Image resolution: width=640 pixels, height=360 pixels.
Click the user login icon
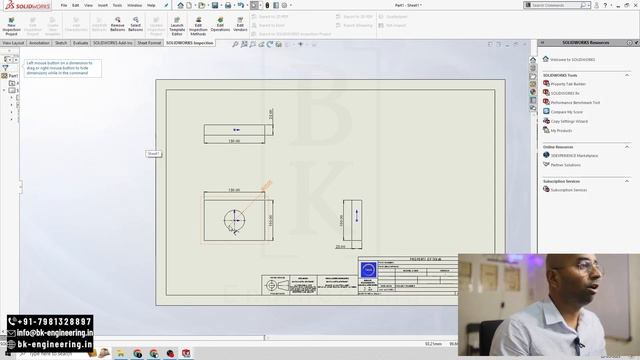[596, 5]
